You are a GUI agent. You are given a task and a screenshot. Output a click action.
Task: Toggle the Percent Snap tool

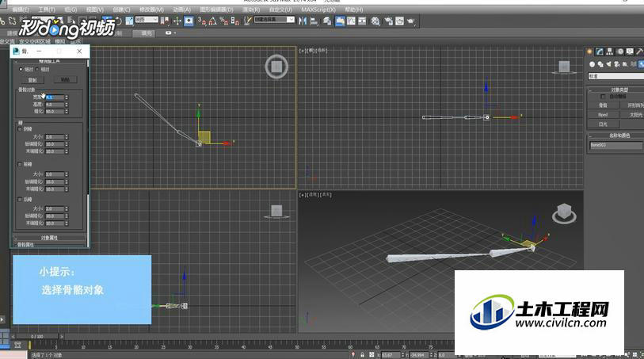[x=223, y=21]
